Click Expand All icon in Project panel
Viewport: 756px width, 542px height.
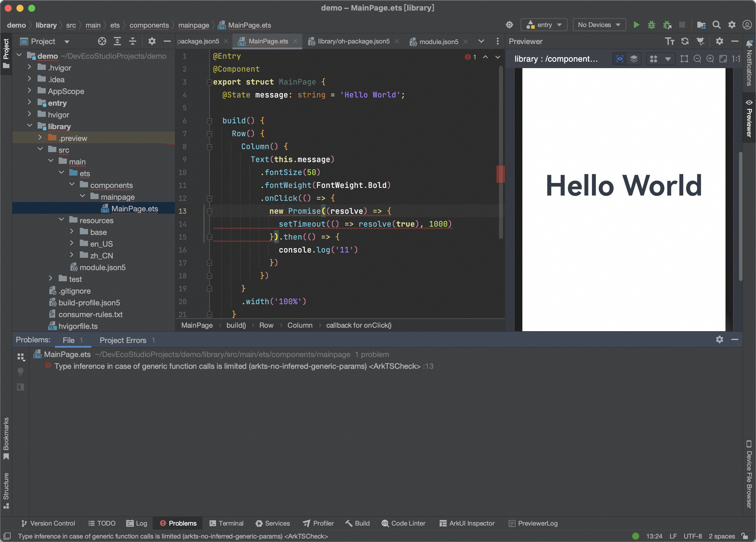point(117,41)
